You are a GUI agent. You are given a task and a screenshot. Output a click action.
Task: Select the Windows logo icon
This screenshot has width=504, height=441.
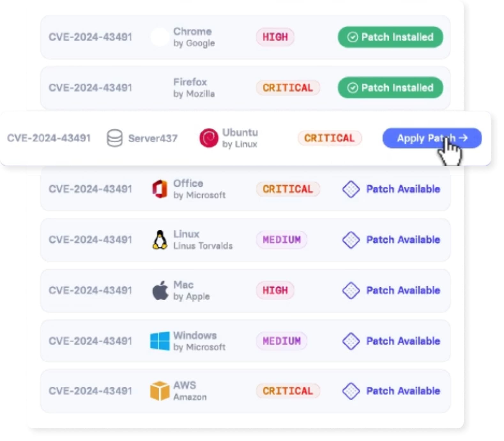[160, 341]
